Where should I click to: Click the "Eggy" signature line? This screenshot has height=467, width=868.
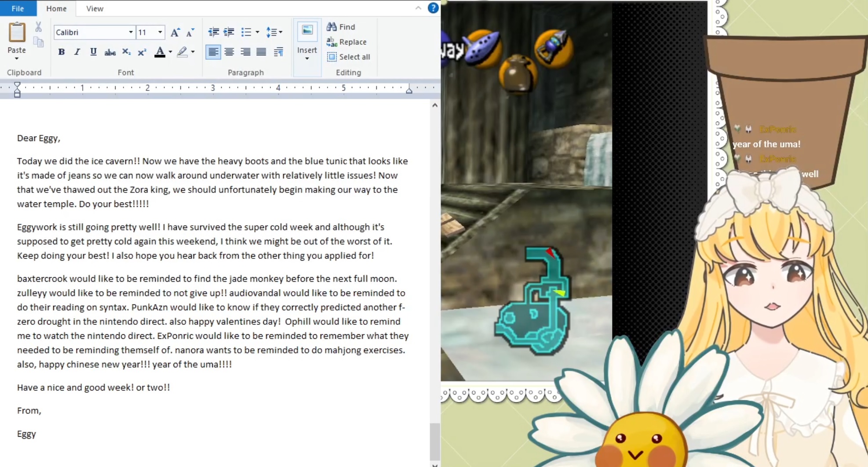click(x=26, y=434)
